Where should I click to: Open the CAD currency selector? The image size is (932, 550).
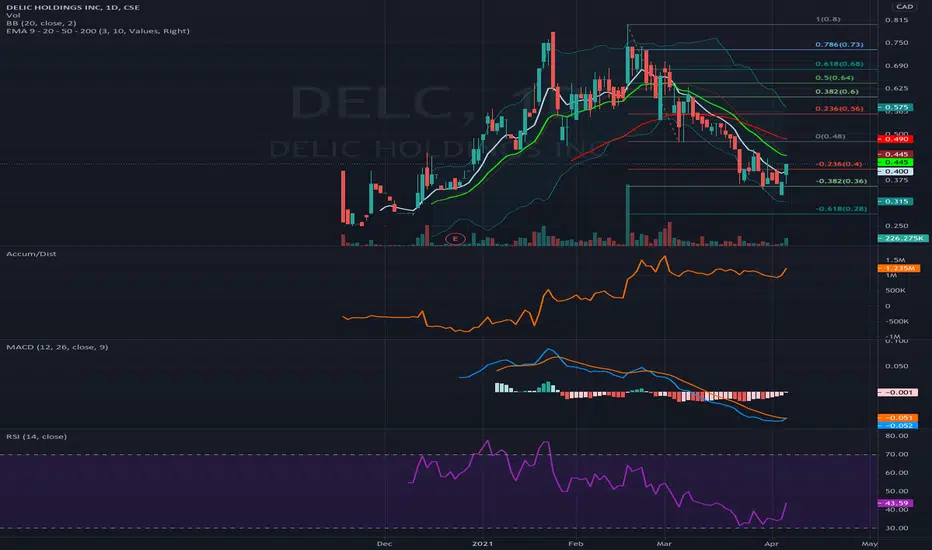tap(904, 7)
